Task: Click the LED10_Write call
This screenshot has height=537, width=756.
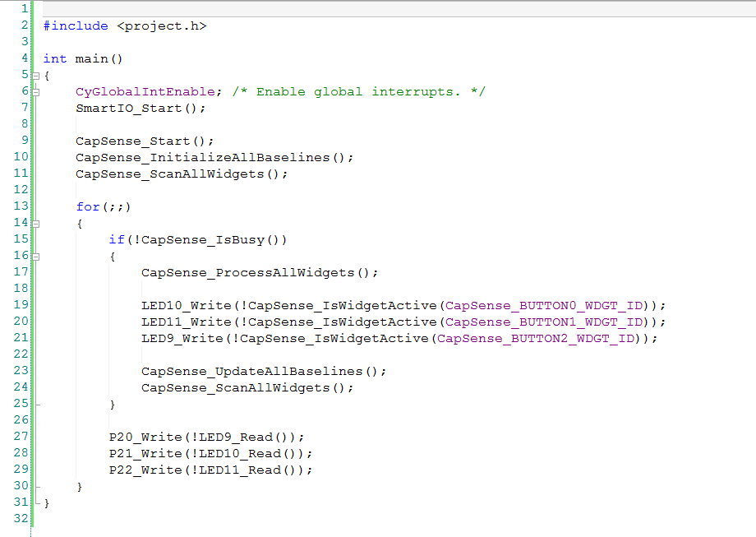Action: click(x=187, y=305)
